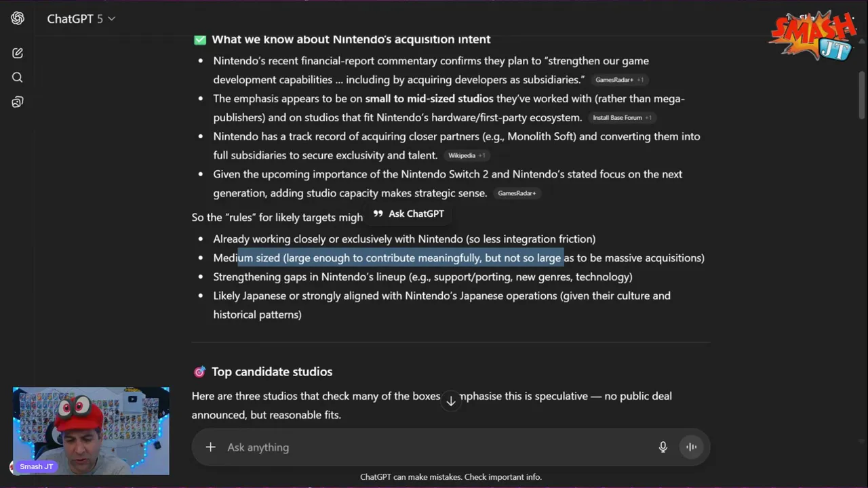Open chat search with the magnifier icon

(x=18, y=77)
